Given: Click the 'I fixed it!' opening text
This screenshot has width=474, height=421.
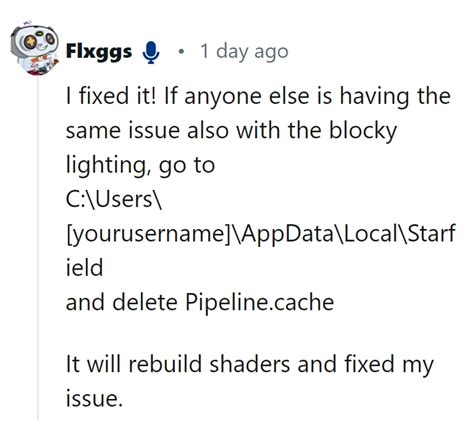Looking at the screenshot, I should click(111, 96).
